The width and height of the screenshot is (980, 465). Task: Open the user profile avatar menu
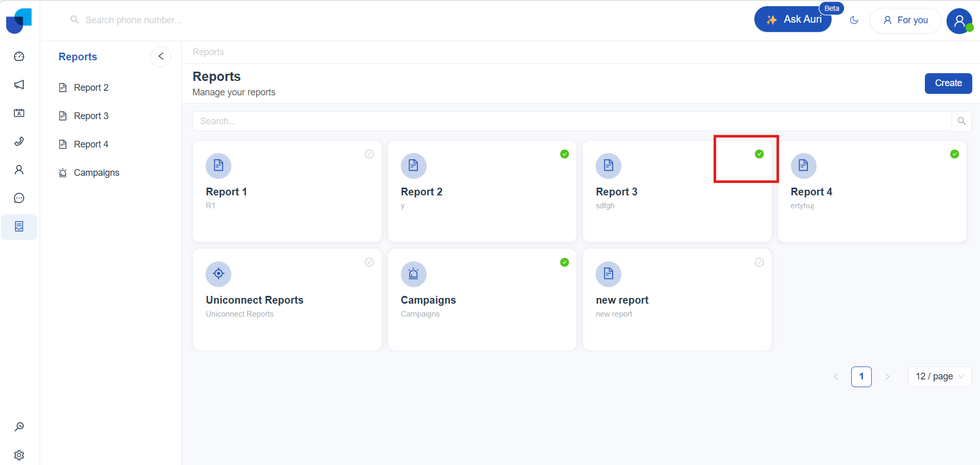(959, 21)
